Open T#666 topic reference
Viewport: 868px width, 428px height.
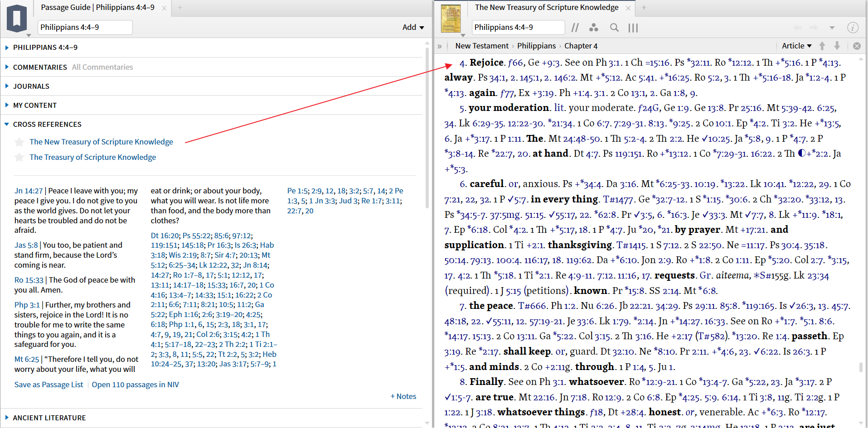pos(532,306)
